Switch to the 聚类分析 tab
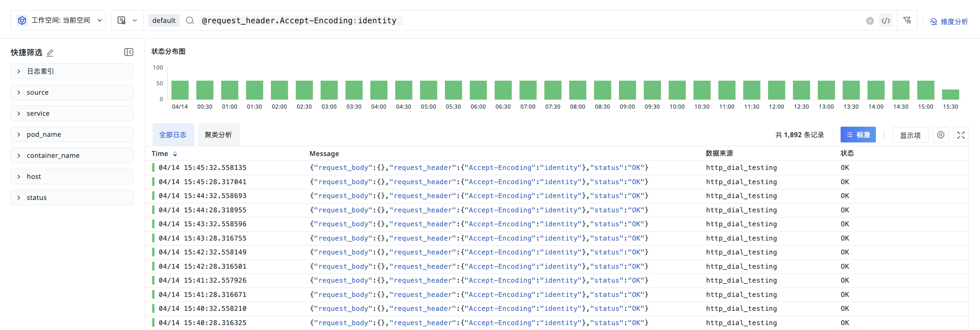This screenshot has width=980, height=330. [218, 135]
